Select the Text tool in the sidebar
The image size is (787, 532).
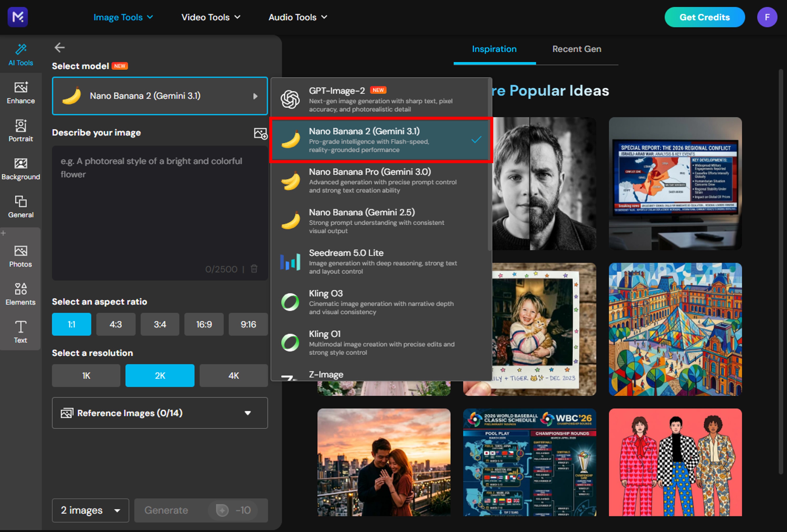[21, 332]
